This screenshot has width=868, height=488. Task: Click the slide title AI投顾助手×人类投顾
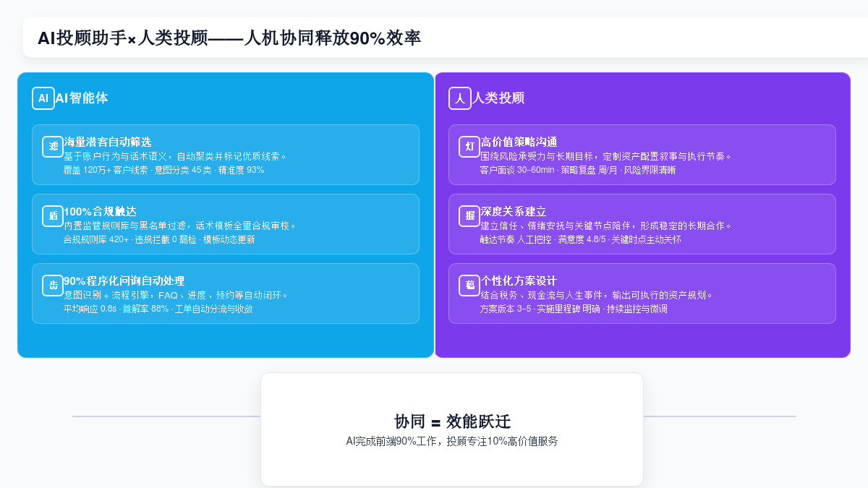pos(229,38)
